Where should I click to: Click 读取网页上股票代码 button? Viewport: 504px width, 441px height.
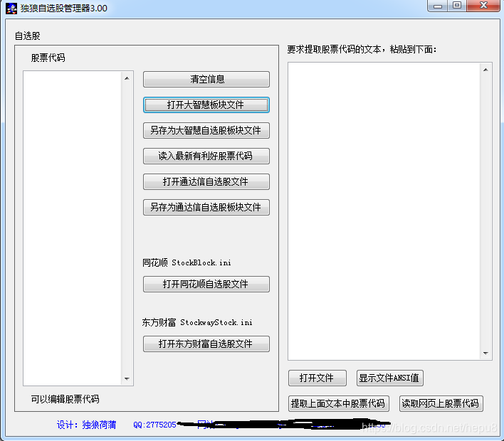(441, 403)
